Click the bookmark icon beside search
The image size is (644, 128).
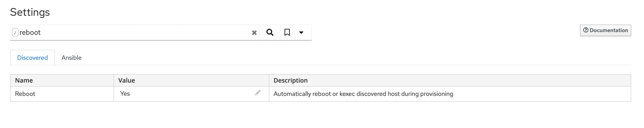pyautogui.click(x=287, y=32)
